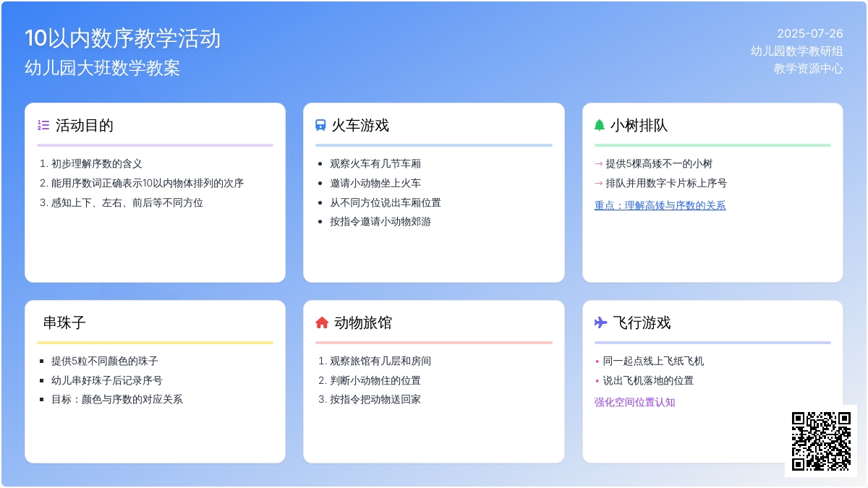This screenshot has height=488, width=868.
Task: Click the bullet 提供5粒不同颜色的珠子
Action: [104, 361]
